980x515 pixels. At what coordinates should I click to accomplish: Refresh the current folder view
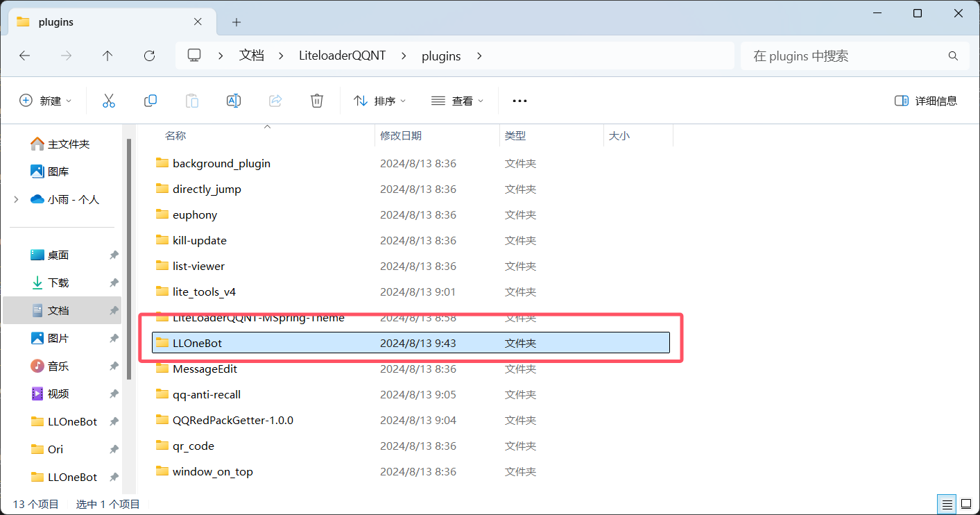(149, 56)
